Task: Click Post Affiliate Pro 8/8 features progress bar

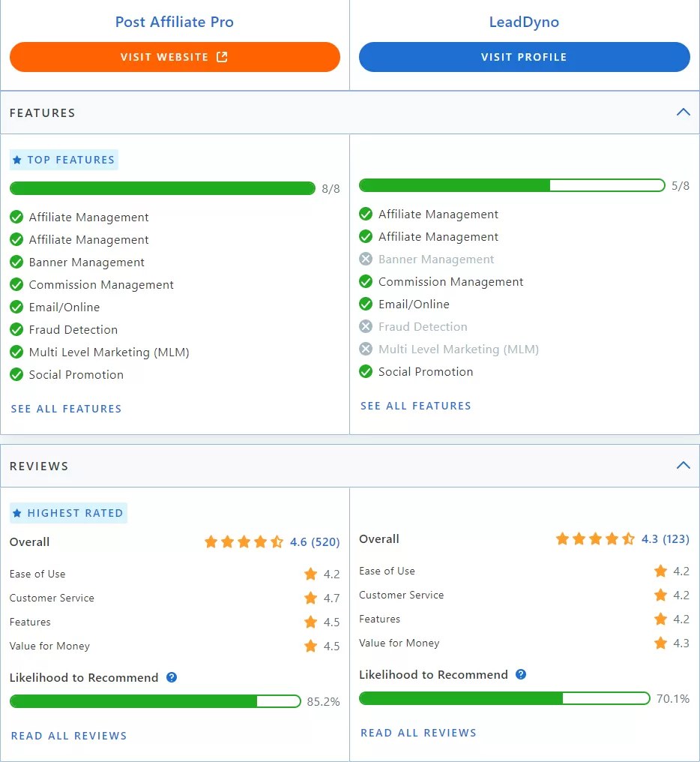Action: (162, 188)
